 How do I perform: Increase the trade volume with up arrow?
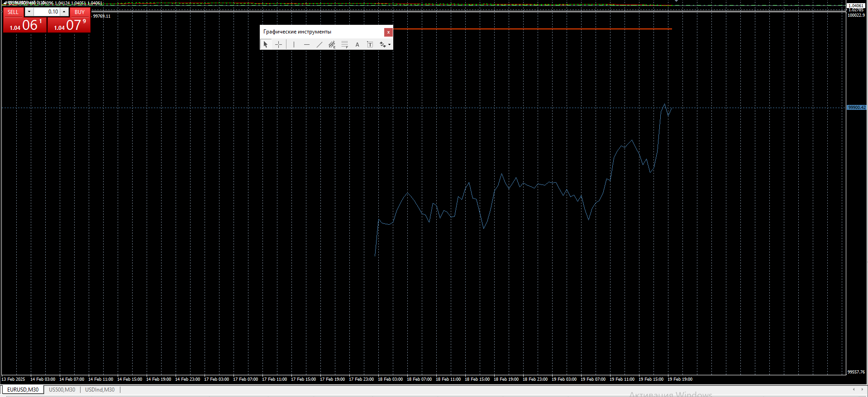[x=64, y=12]
